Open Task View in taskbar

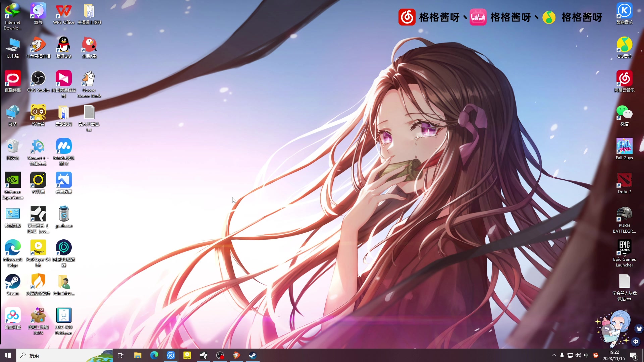coord(121,355)
